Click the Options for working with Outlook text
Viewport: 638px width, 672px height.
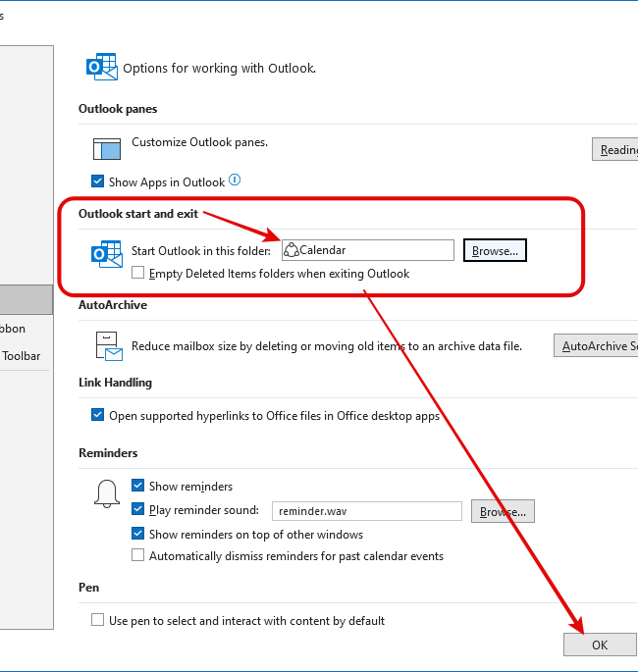220,69
